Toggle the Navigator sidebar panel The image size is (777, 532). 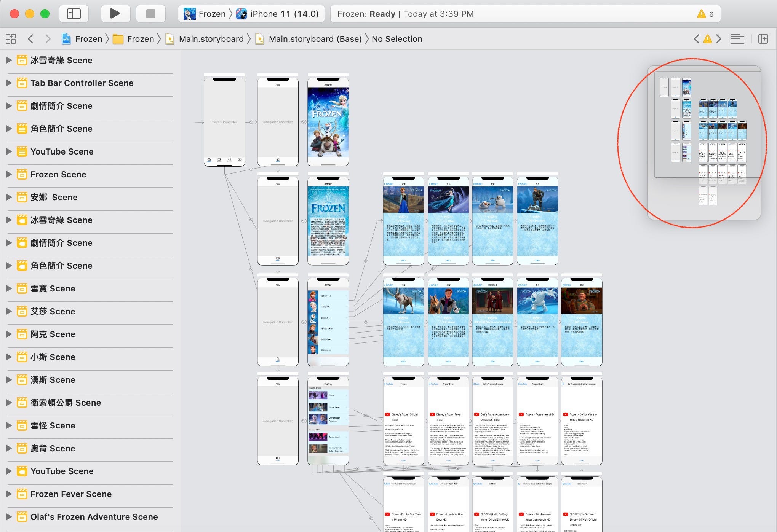74,13
